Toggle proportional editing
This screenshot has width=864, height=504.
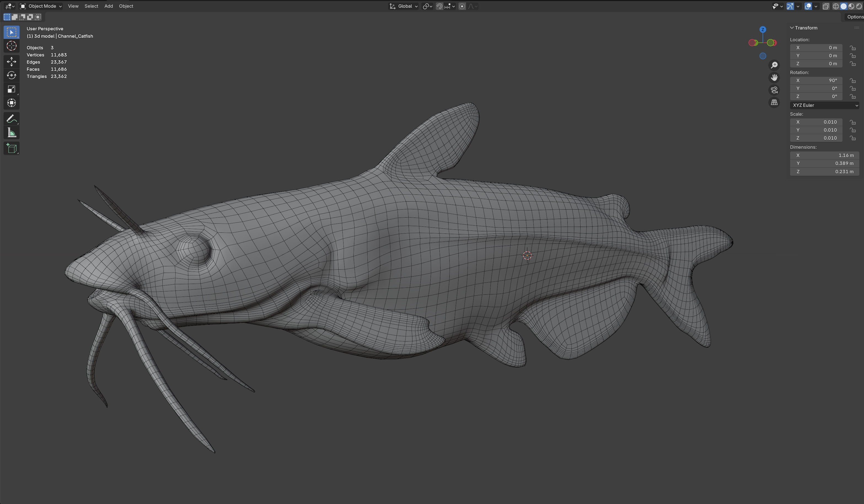[462, 6]
